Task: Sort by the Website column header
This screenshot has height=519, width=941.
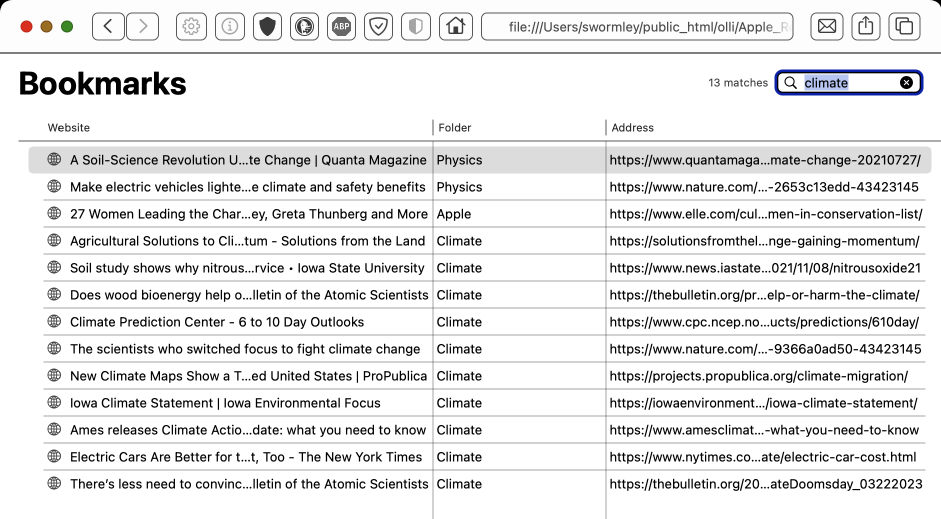Action: coord(68,128)
